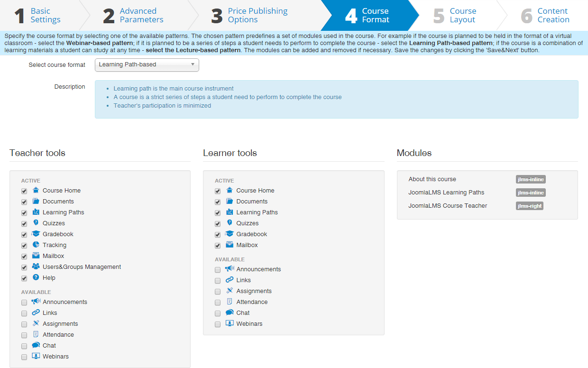Click the 'Links' label in Learner tools
Image resolution: width=588 pixels, height=368 pixels.
(244, 280)
